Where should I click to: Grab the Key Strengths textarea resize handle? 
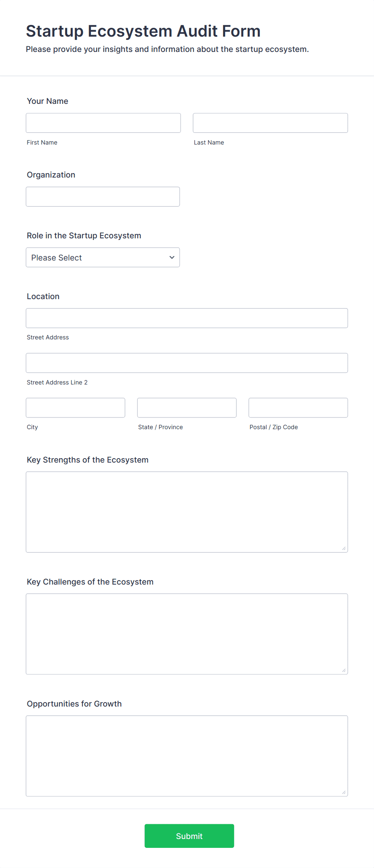pyautogui.click(x=344, y=548)
